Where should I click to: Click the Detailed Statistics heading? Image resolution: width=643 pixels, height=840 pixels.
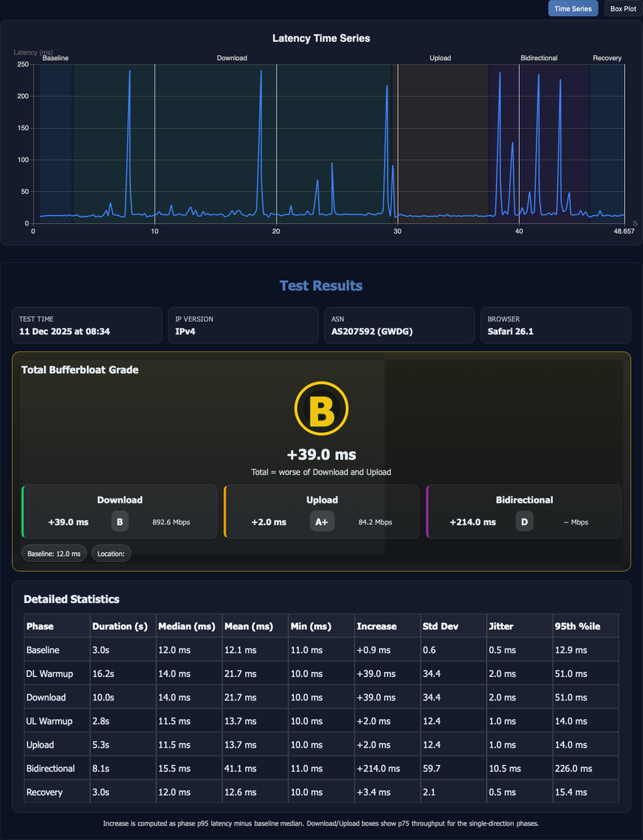pyautogui.click(x=71, y=599)
